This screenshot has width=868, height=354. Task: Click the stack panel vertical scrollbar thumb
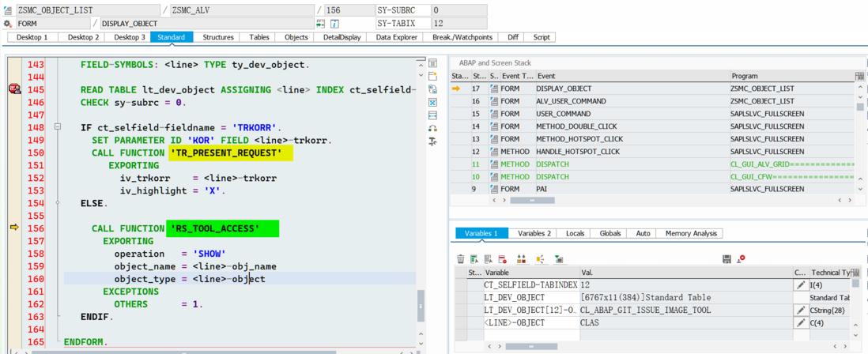[x=859, y=107]
